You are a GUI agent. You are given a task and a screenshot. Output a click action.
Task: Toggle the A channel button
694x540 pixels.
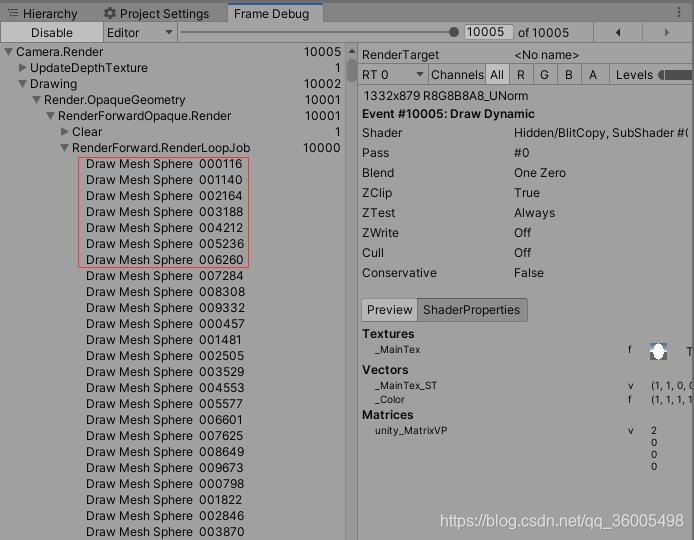pos(593,75)
